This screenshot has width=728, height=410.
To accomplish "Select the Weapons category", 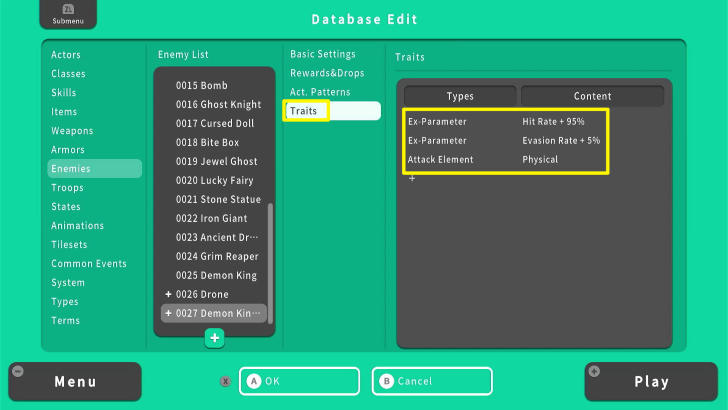I will (x=72, y=131).
